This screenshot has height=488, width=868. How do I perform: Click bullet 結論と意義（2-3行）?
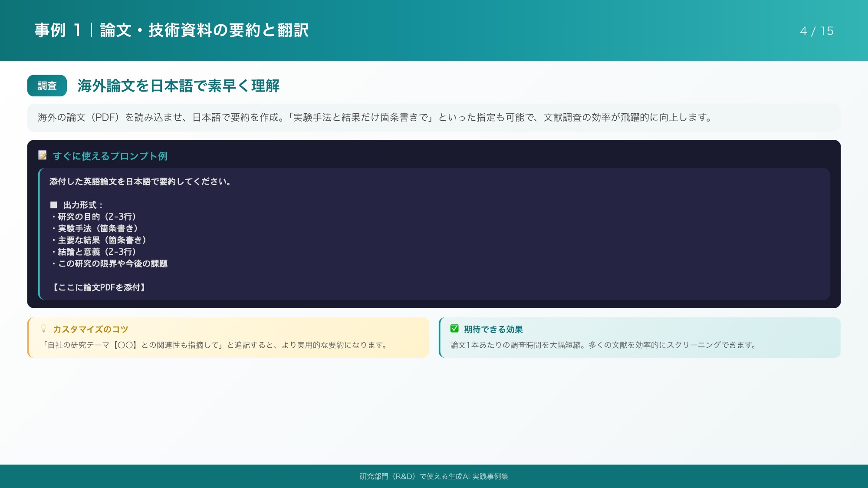pyautogui.click(x=94, y=252)
